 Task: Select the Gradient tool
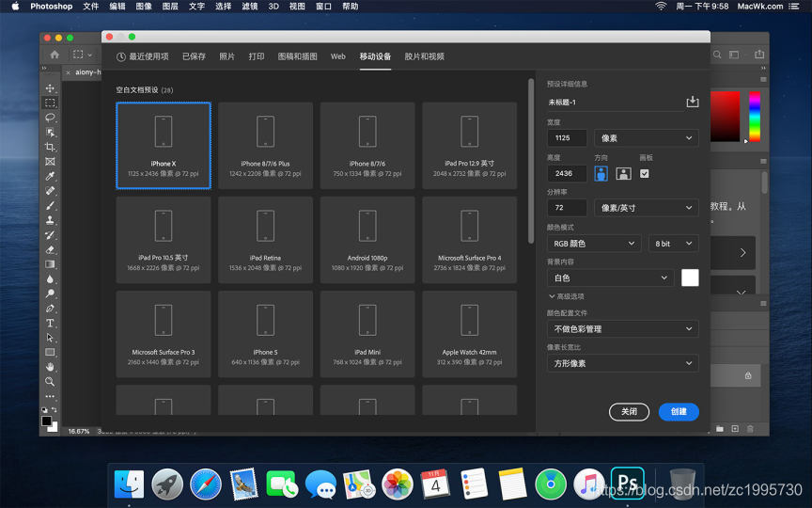[50, 263]
